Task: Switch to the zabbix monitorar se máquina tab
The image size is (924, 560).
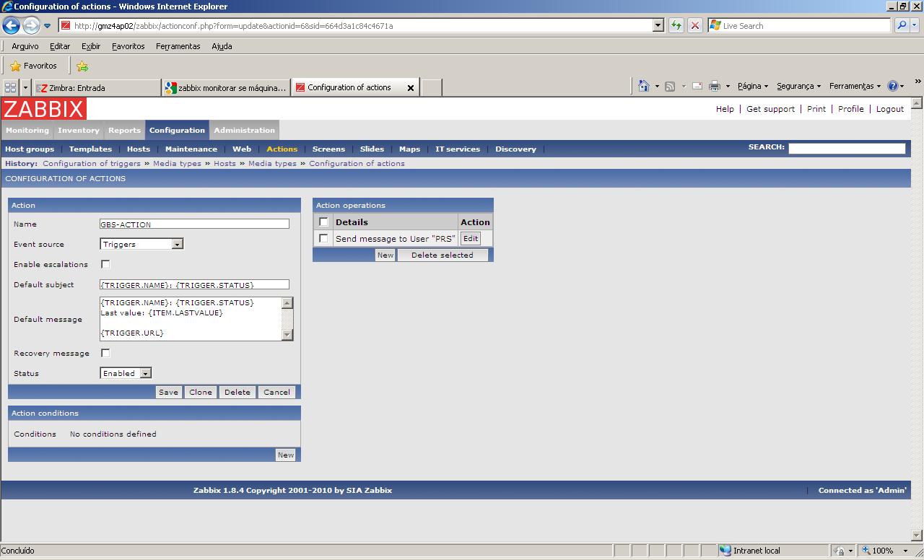Action: point(226,88)
